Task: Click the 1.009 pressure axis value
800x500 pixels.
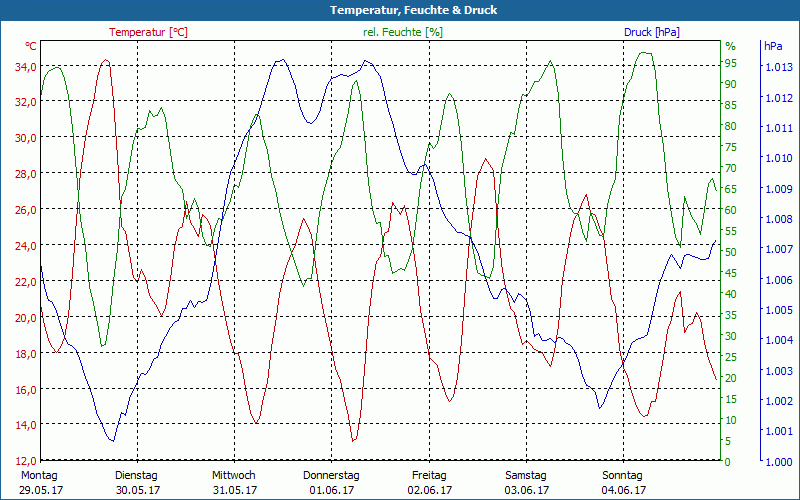Action: (779, 188)
